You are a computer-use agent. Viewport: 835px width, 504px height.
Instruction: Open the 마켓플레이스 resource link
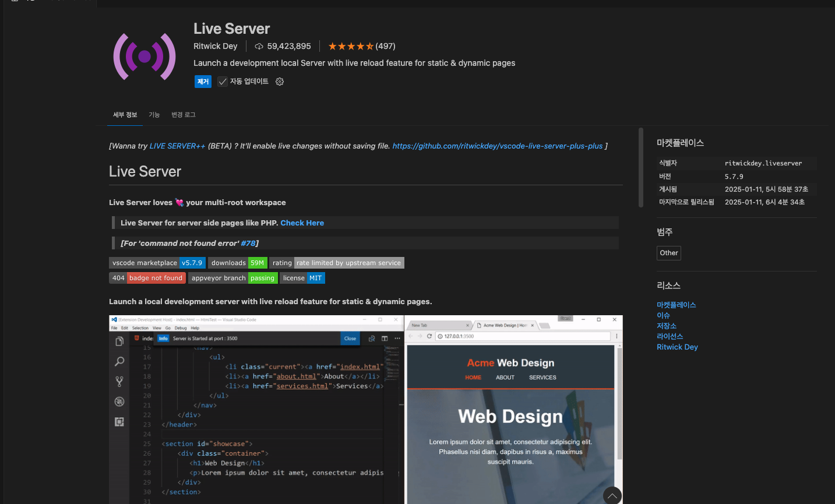click(x=677, y=305)
